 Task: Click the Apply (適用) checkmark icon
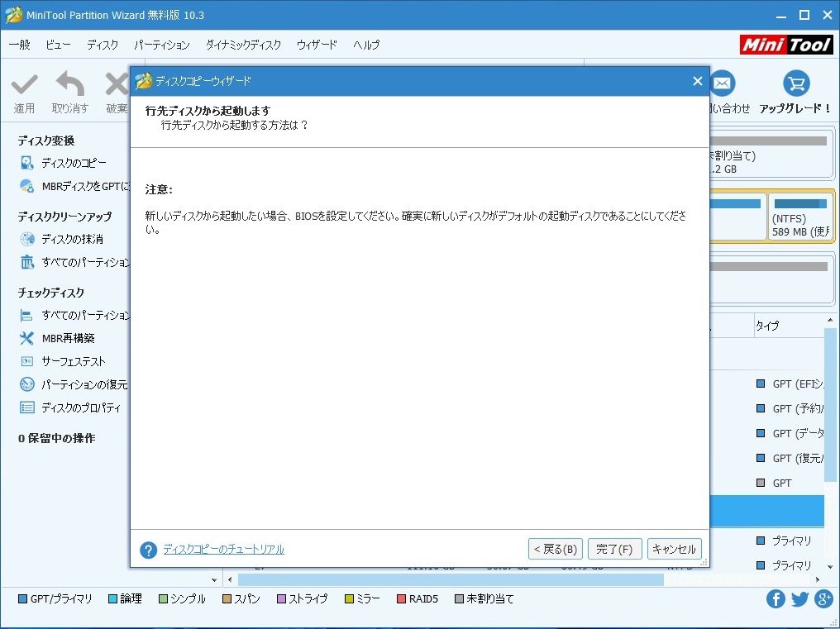point(24,85)
